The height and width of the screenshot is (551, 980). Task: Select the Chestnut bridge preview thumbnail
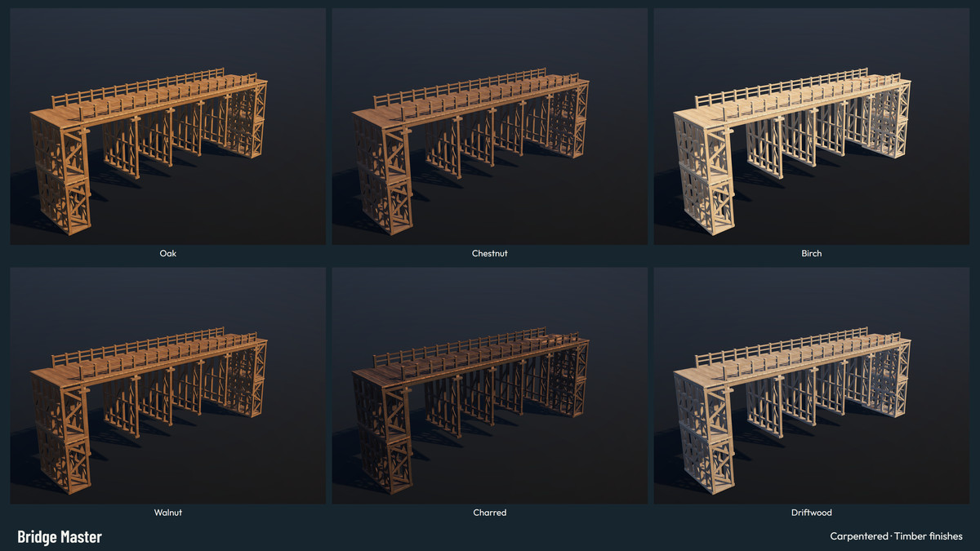pos(490,127)
